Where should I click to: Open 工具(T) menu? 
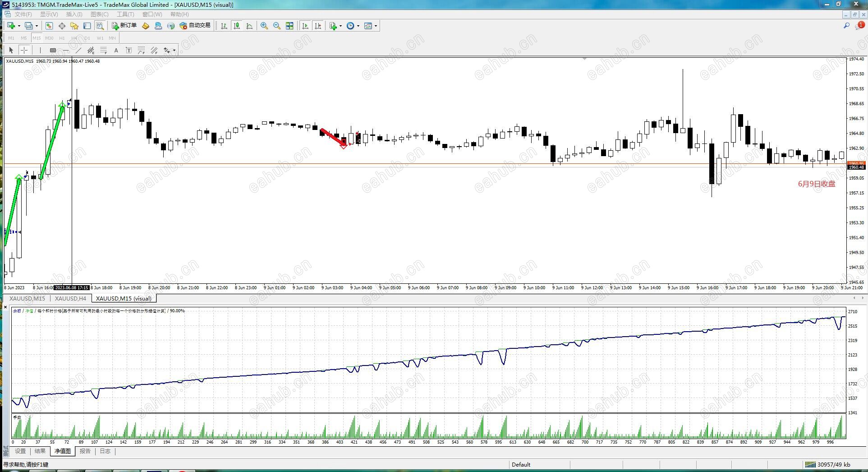(x=125, y=14)
